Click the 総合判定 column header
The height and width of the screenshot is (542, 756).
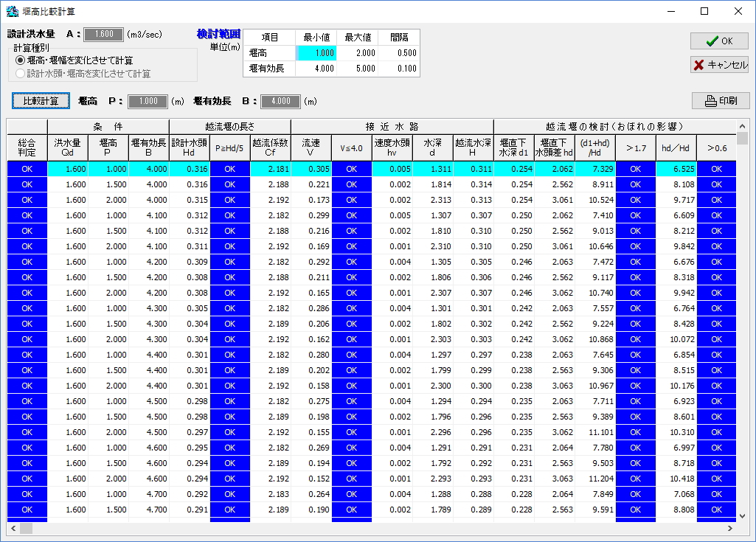[x=27, y=147]
